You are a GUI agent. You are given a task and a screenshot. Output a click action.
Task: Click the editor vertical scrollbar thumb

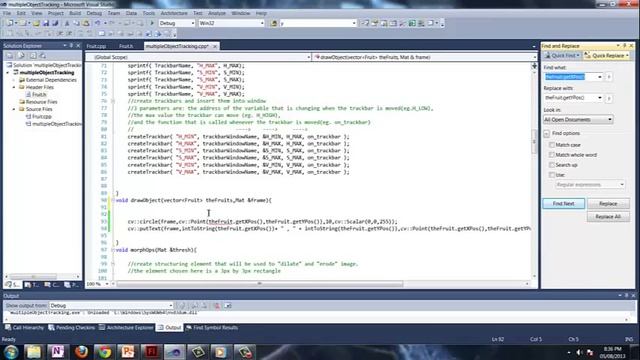(x=534, y=141)
